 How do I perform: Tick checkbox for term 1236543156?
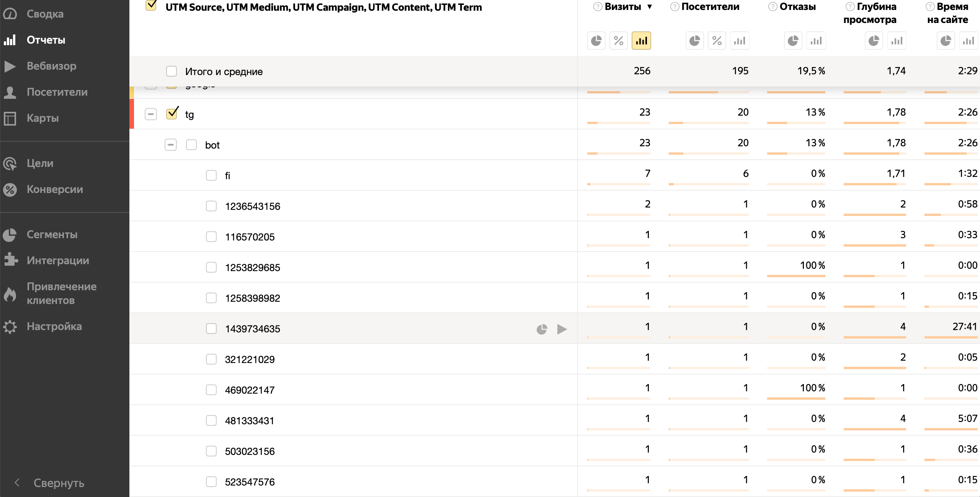click(211, 206)
